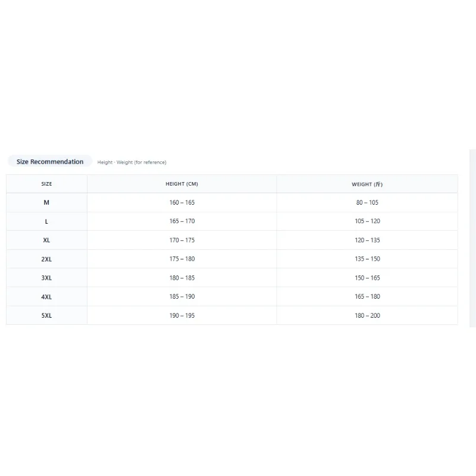The image size is (476, 476).
Task: Click the 170 – 175 height cell
Action: point(182,240)
